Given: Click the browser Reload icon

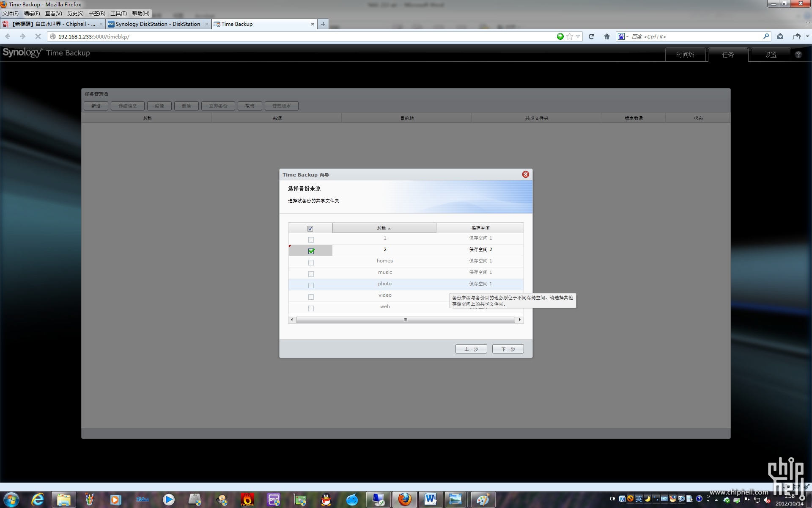Looking at the screenshot, I should coord(591,36).
